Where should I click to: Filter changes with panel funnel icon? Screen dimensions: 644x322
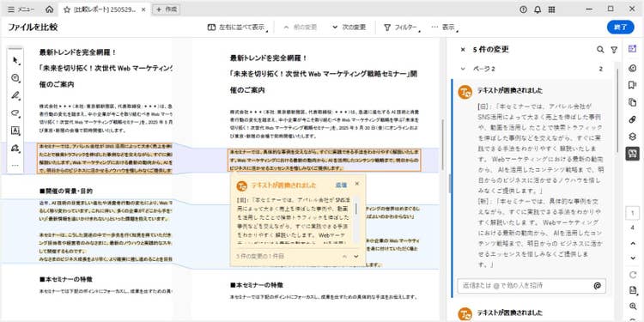tap(614, 50)
